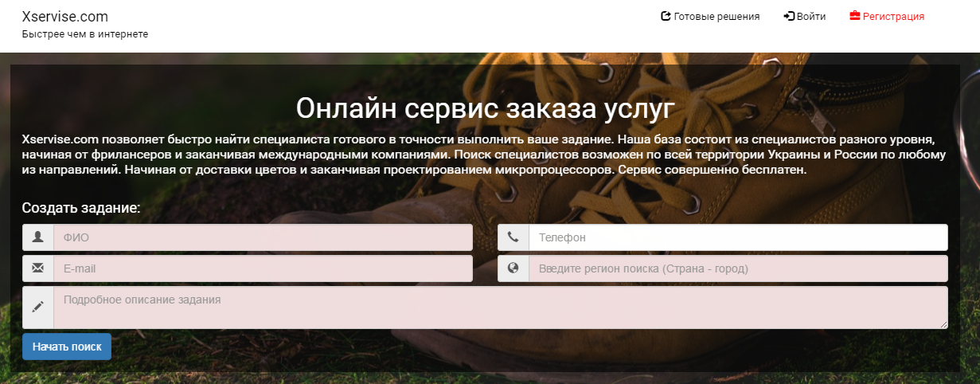Click the globe icon beside region field

513,268
